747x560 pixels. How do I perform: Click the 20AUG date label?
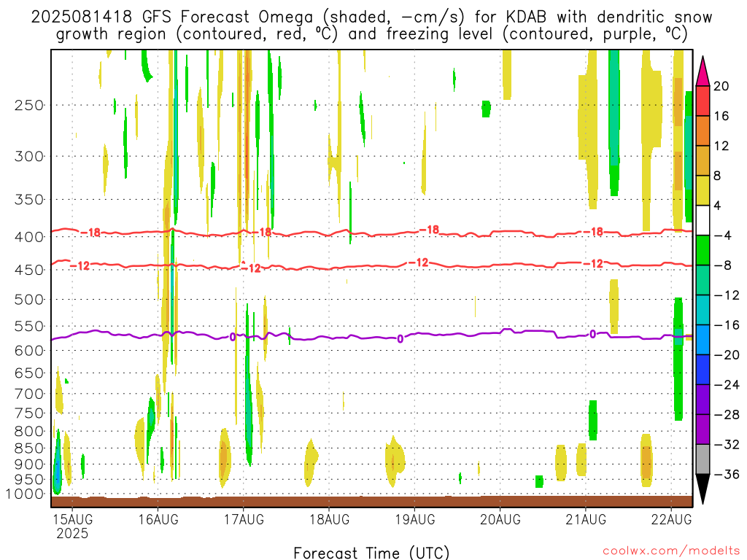pos(500,518)
